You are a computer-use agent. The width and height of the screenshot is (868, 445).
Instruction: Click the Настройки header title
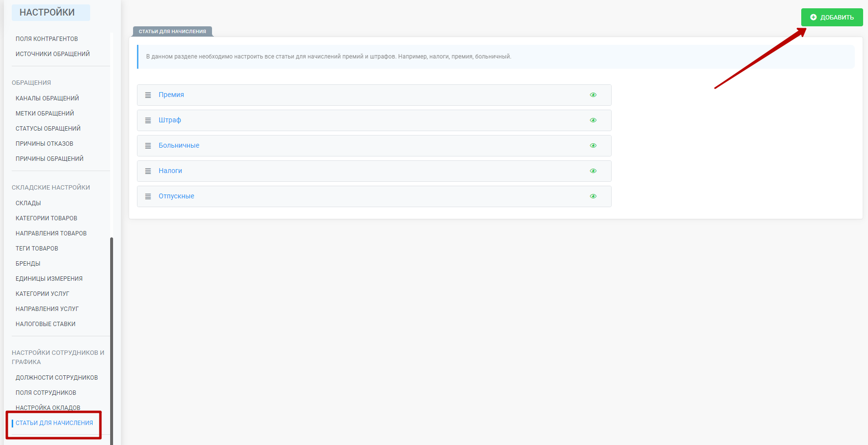tap(47, 12)
